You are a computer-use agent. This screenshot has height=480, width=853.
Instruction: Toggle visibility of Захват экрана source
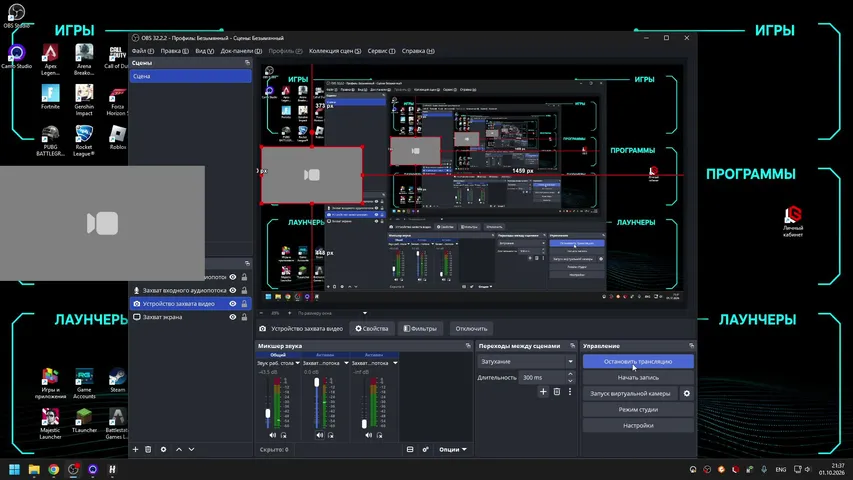[233, 317]
